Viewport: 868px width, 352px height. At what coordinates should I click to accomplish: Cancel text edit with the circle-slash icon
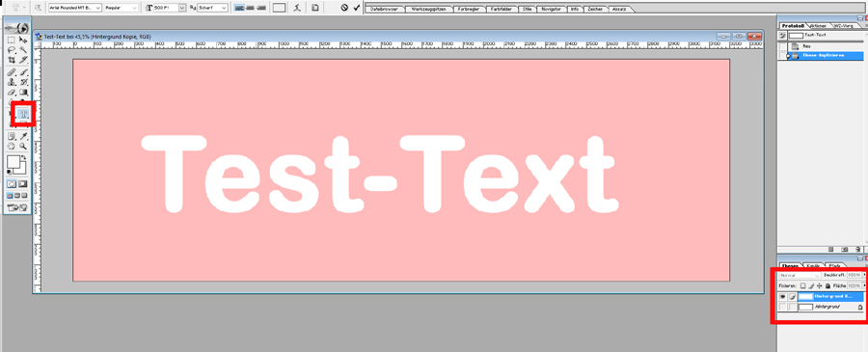coord(343,8)
